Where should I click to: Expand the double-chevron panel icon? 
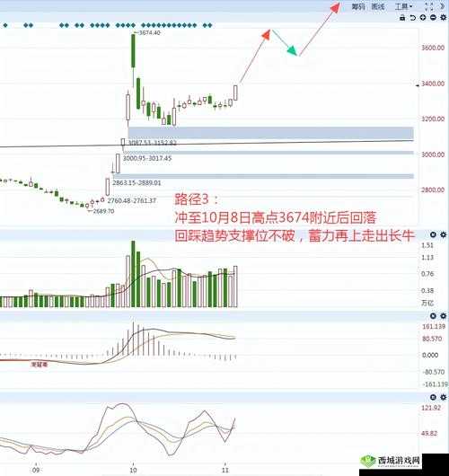tap(443, 6)
